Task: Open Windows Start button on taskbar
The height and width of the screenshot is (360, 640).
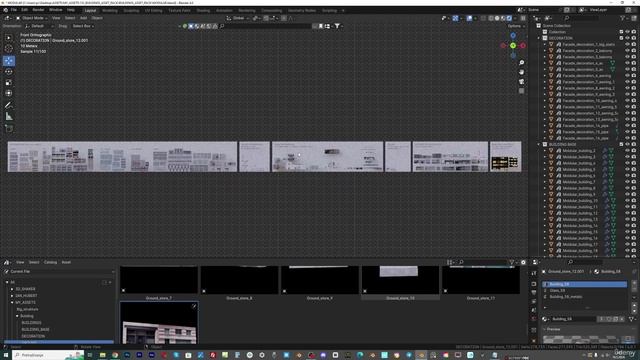Action: tap(6, 355)
